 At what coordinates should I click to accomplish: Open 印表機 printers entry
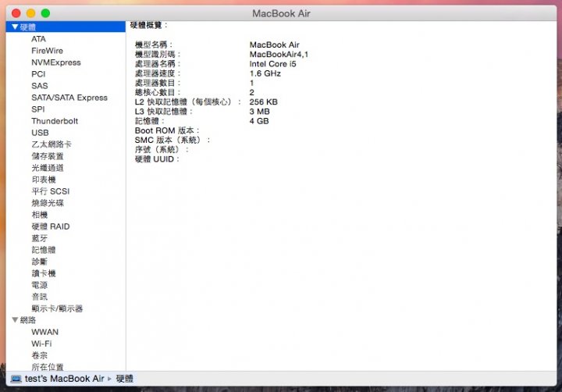click(x=44, y=180)
